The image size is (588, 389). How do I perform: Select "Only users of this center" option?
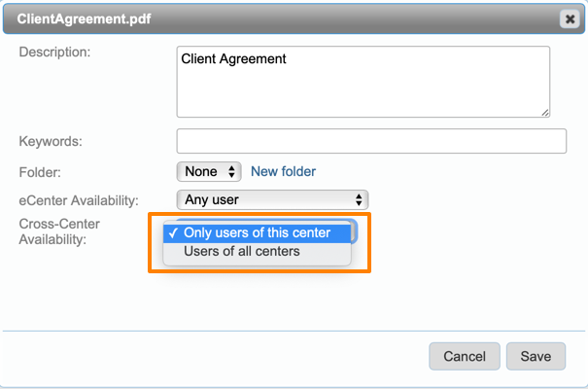(x=257, y=233)
